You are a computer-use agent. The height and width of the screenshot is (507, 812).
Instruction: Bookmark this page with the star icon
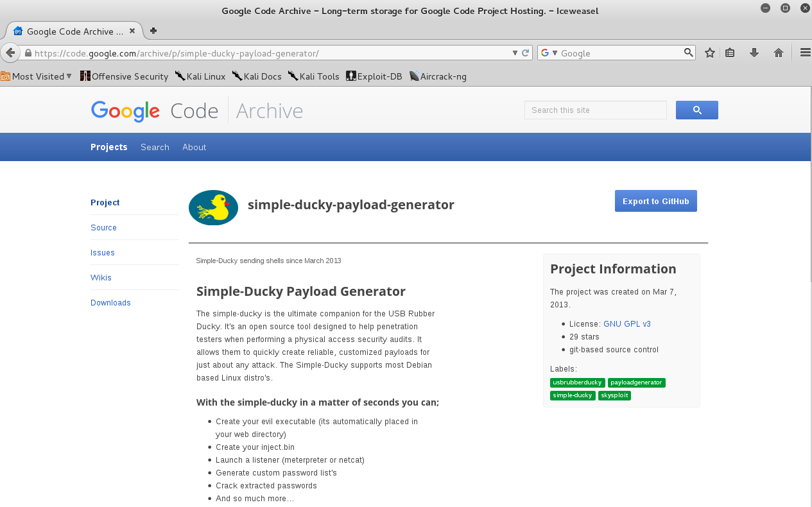[709, 53]
